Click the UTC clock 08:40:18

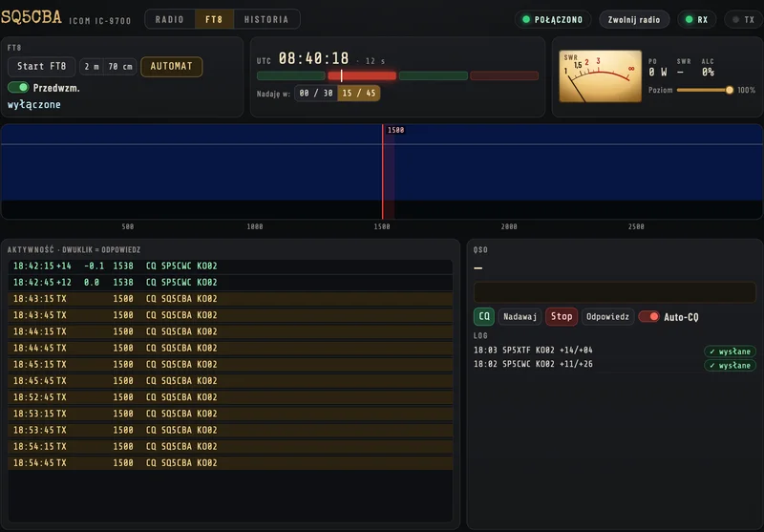(x=314, y=59)
